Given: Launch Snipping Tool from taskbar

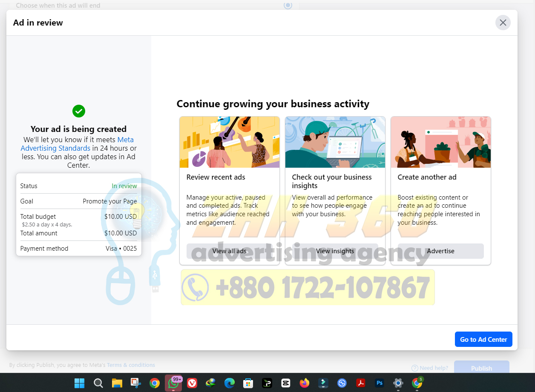Looking at the screenshot, I should click(x=136, y=383).
